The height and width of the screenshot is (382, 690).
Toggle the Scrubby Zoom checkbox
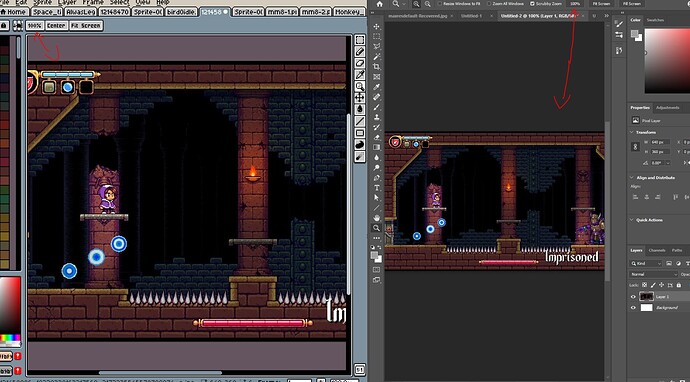(x=532, y=4)
